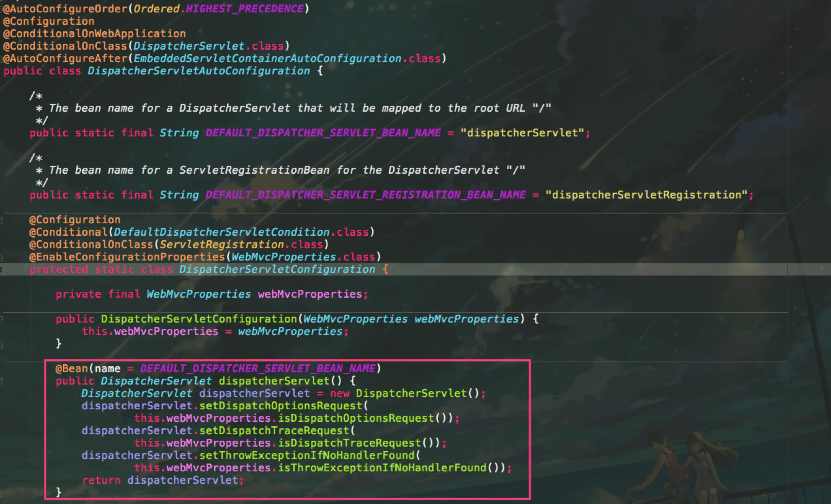Click the return dispatcherServlet statement
The width and height of the screenshot is (831, 504).
coord(163,480)
